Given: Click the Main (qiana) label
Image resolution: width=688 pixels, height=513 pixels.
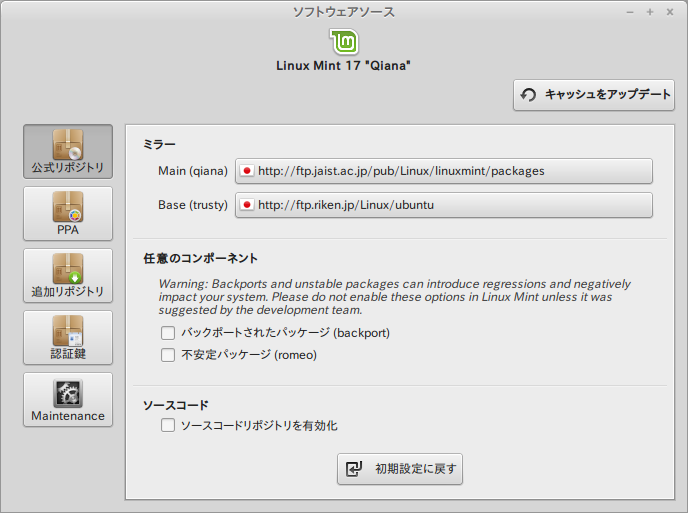Looking at the screenshot, I should [193, 171].
